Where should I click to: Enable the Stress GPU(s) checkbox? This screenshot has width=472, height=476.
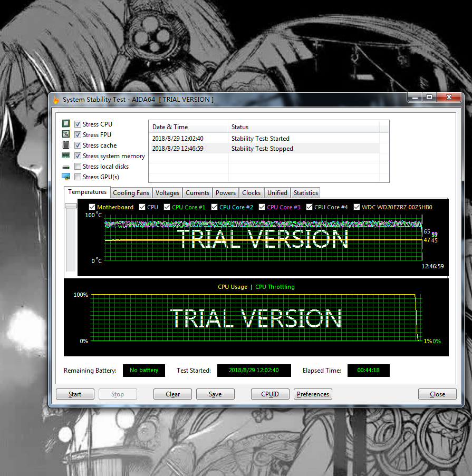click(78, 177)
